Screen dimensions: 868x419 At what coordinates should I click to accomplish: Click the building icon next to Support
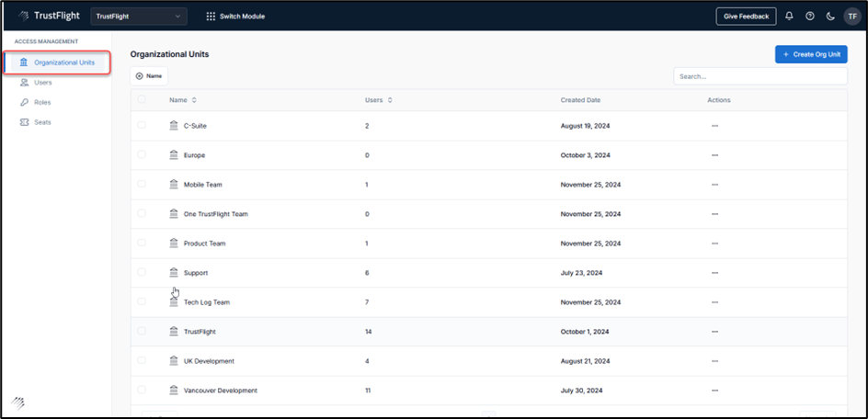pos(174,272)
